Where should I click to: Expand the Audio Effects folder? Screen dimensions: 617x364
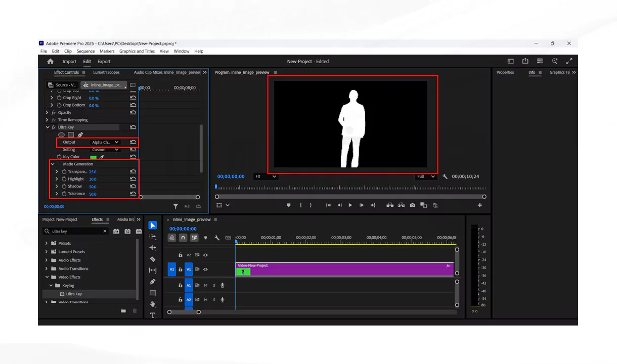47,260
